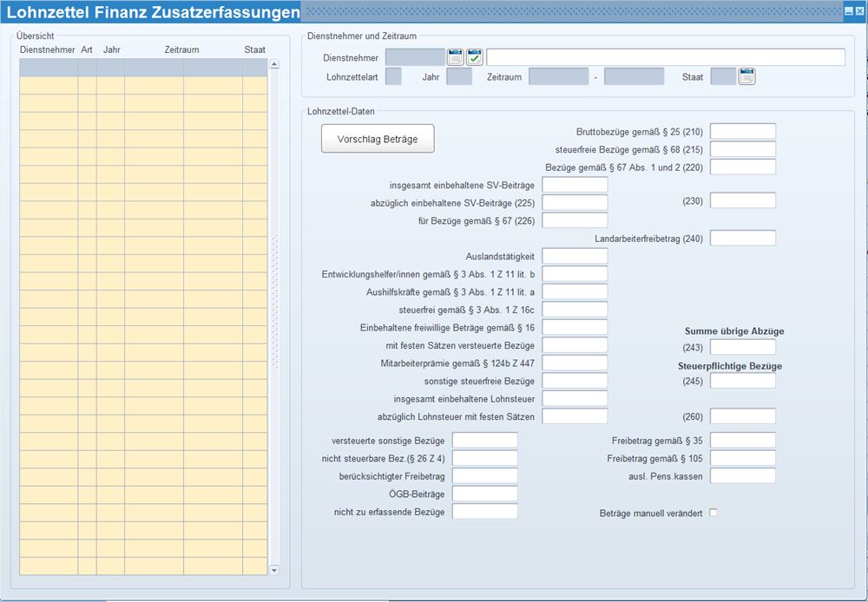This screenshot has width=868, height=602.
Task: Minimize the Lohnzettel Finanz window
Action: pyautogui.click(x=849, y=11)
